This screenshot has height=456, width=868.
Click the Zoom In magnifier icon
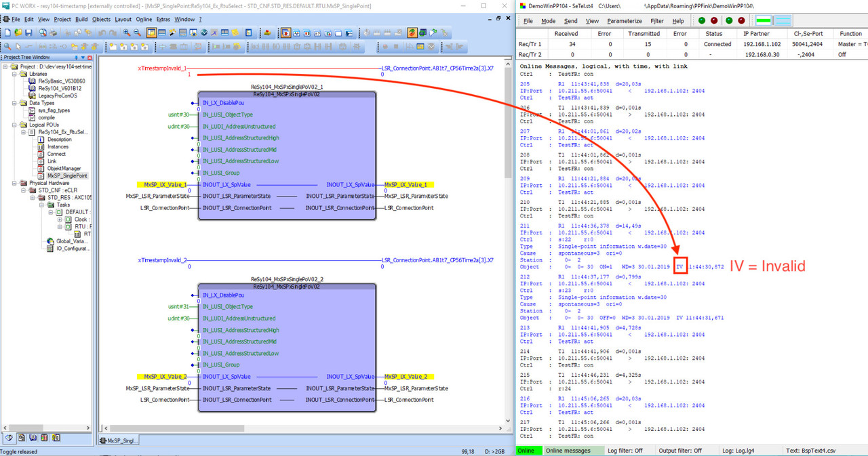(127, 33)
